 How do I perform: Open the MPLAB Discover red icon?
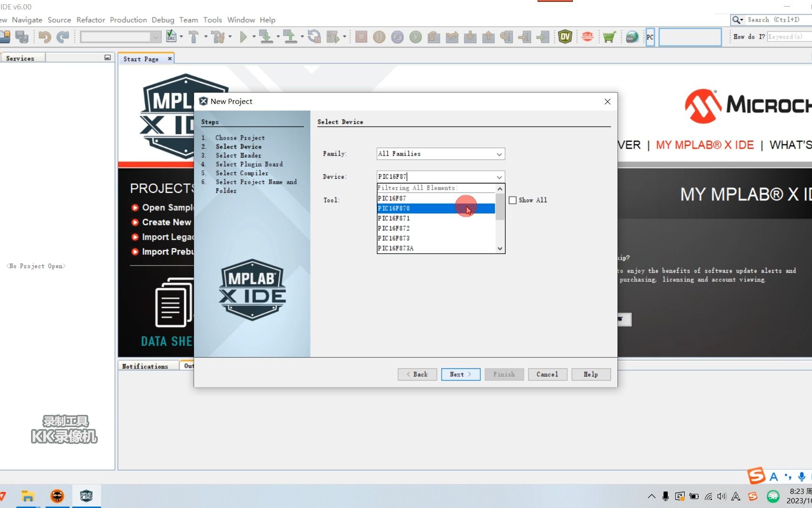tap(587, 37)
